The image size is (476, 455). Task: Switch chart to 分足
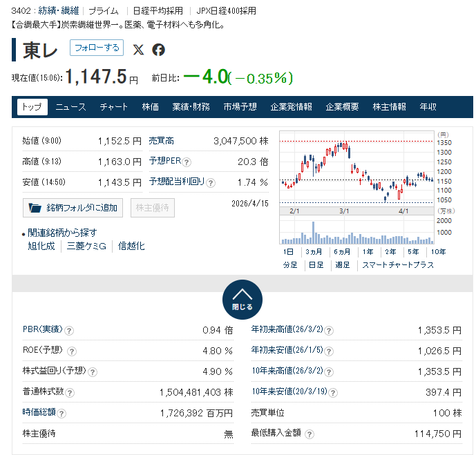[290, 265]
